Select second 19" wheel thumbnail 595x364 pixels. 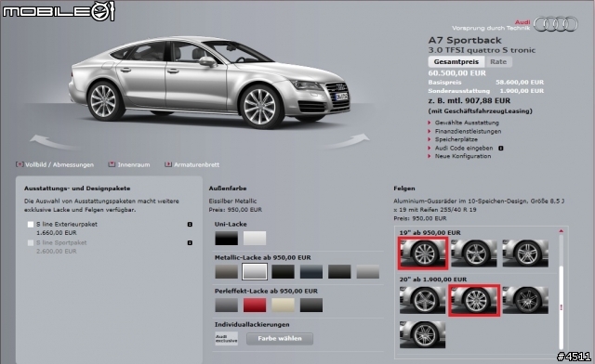474,253
